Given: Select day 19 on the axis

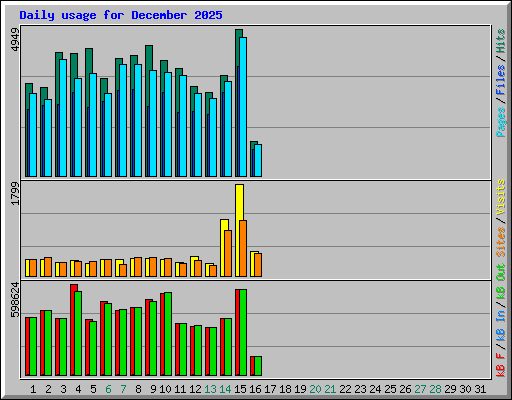Looking at the screenshot, I should point(300,389).
